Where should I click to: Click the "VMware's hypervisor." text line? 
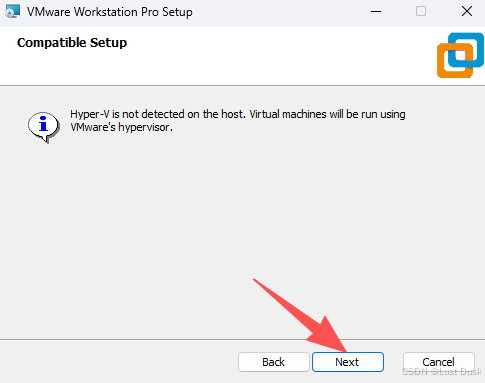(x=121, y=127)
